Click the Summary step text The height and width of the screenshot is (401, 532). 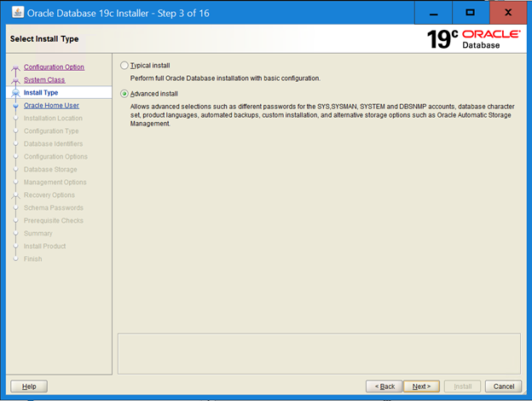coord(38,233)
